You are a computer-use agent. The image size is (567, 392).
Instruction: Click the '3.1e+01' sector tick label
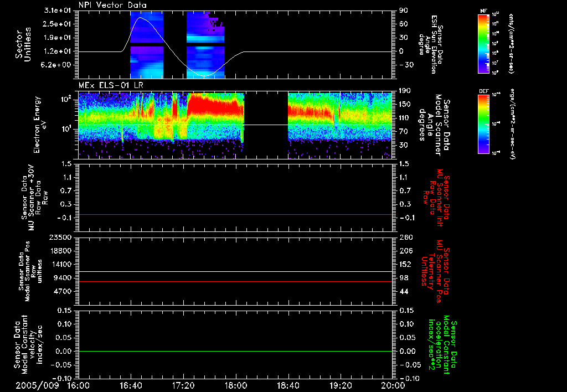pos(58,11)
